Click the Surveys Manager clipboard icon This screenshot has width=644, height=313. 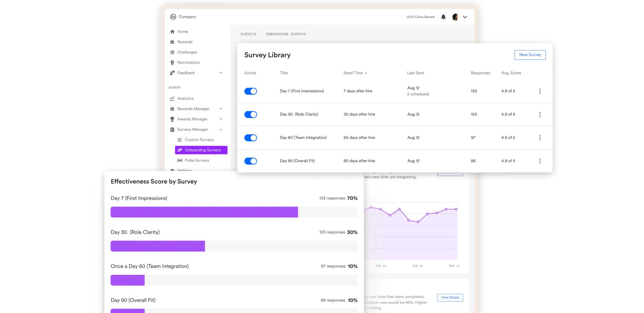[172, 129]
